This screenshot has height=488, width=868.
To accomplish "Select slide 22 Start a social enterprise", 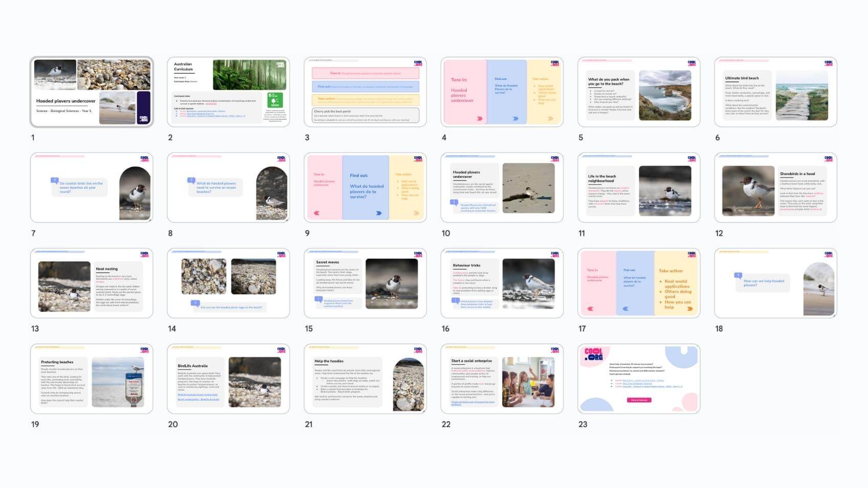I will click(x=502, y=379).
